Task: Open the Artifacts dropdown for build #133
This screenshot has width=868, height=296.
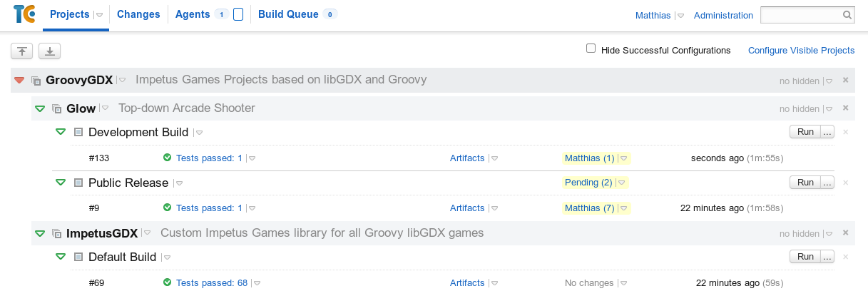Action: coord(494,158)
